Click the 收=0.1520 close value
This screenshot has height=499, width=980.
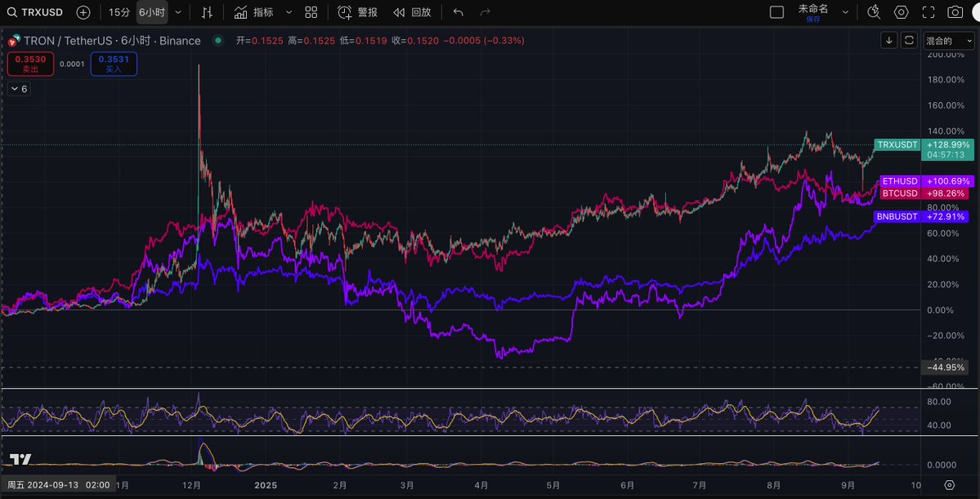416,41
